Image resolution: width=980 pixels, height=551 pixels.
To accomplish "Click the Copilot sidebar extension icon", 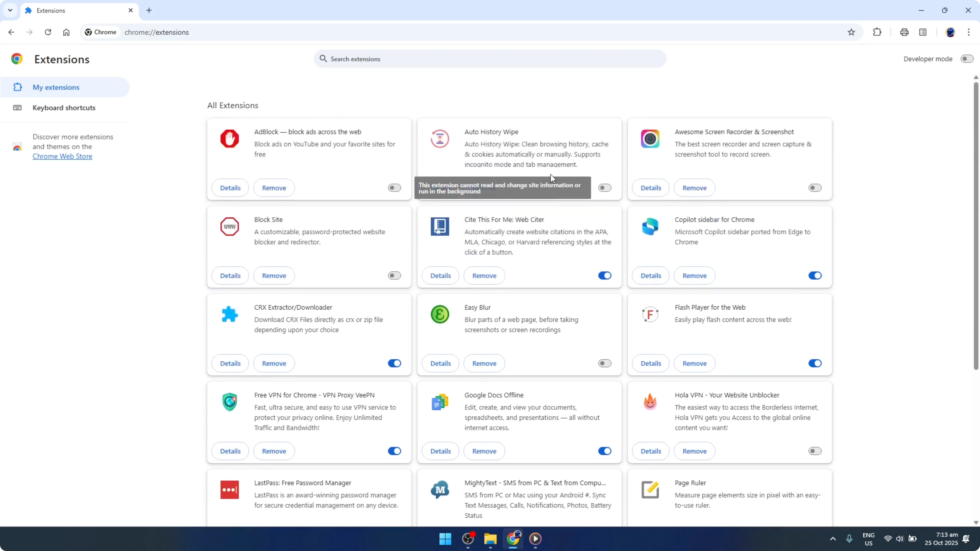I will (650, 226).
